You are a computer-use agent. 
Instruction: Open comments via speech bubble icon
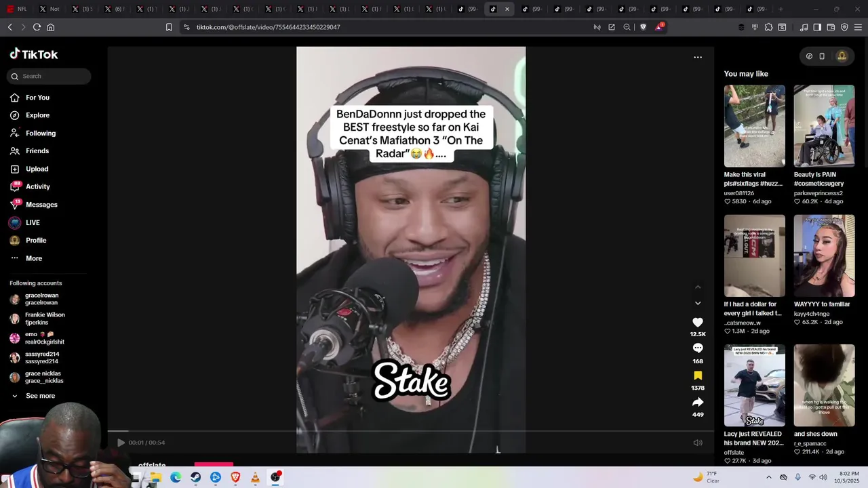(x=698, y=348)
